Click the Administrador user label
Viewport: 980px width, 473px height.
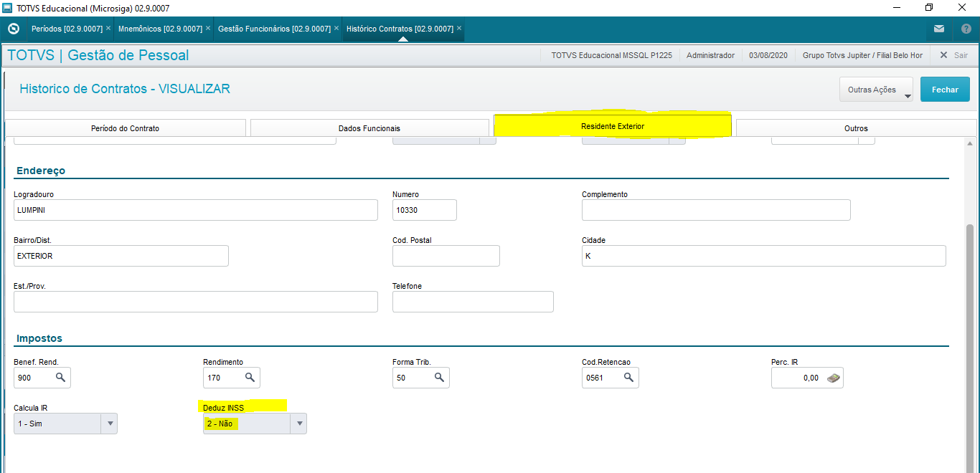pos(710,55)
